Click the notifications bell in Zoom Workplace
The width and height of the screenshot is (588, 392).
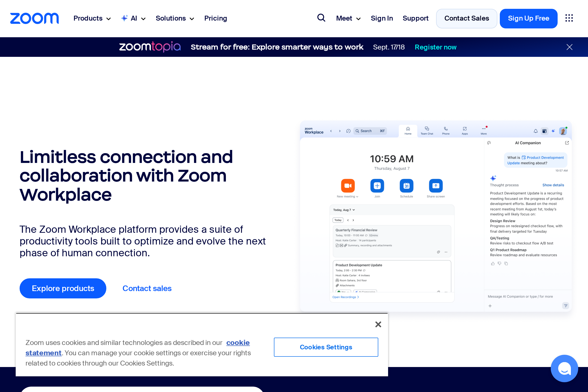tap(536, 131)
